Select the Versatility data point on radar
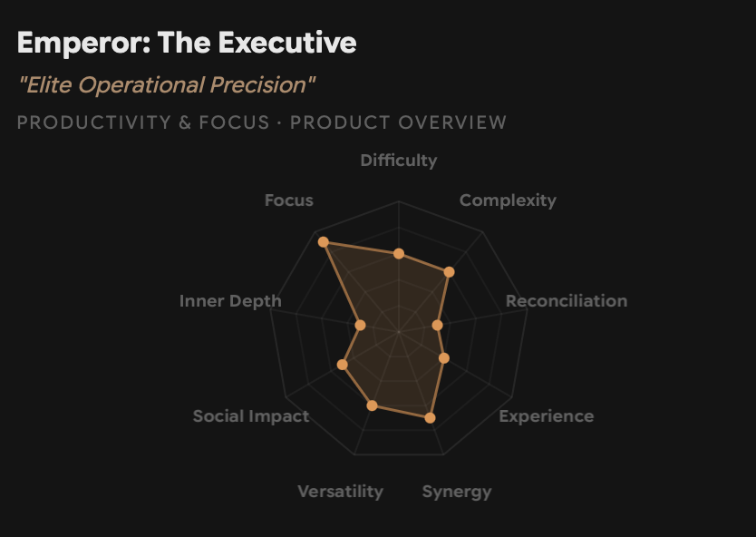This screenshot has width=756, height=537. pyautogui.click(x=372, y=405)
